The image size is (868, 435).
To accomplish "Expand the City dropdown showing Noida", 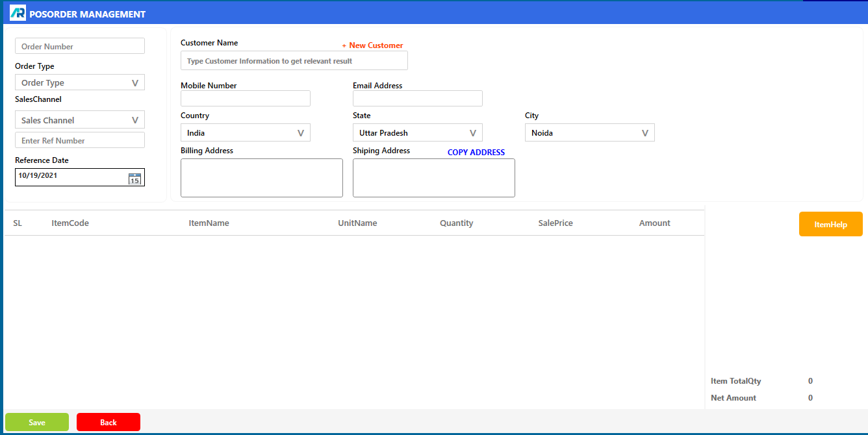I will click(x=589, y=132).
